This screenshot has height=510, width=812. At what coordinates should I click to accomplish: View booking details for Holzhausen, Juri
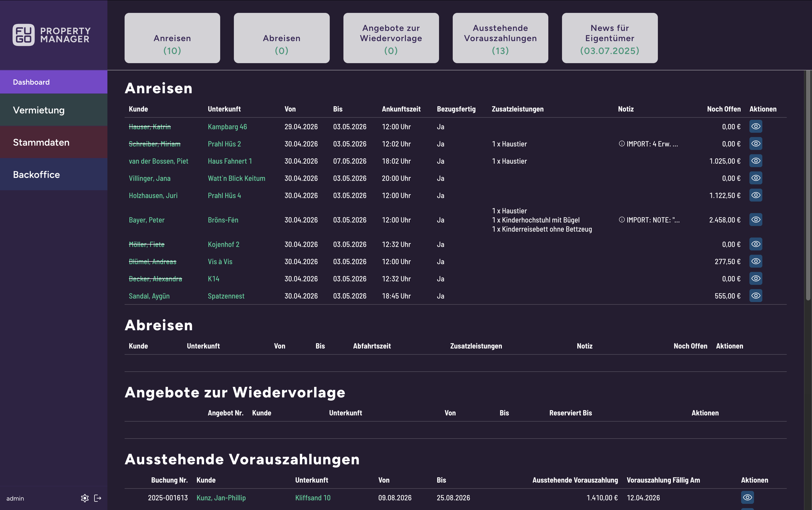756,195
